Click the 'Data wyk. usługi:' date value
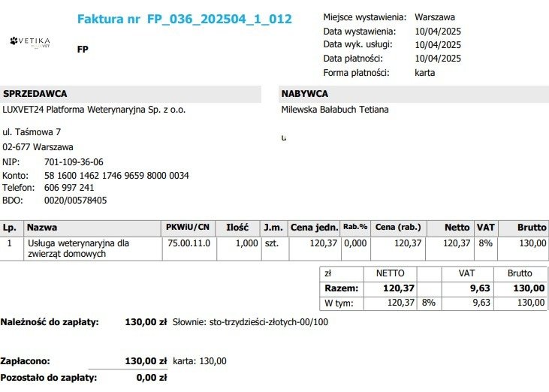 click(438, 45)
